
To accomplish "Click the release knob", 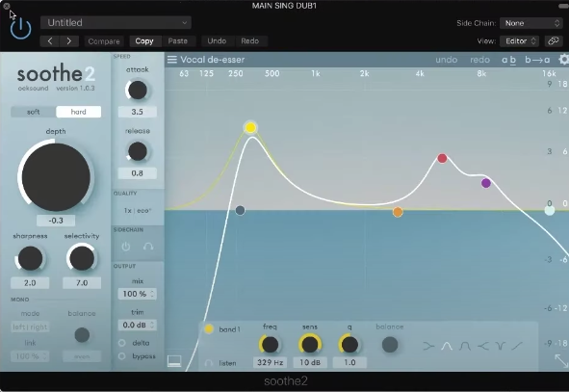I will [138, 152].
